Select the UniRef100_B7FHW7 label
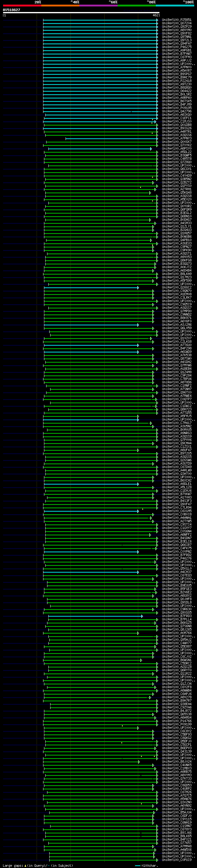Image resolution: width=197 pixels, height=868 pixels. point(176,54)
